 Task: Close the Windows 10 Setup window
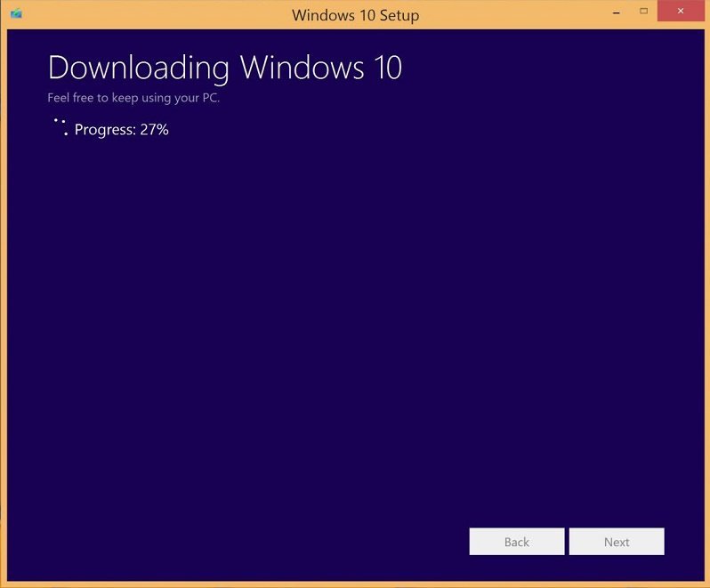[681, 12]
